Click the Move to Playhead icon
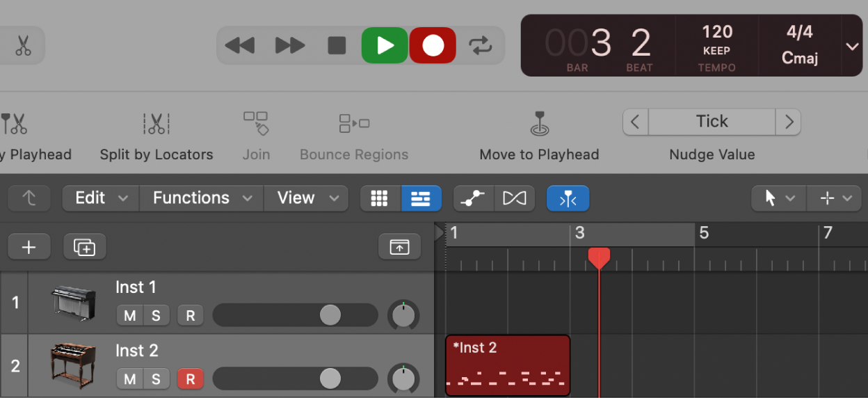Viewport: 868px width, 398px height. click(x=539, y=124)
